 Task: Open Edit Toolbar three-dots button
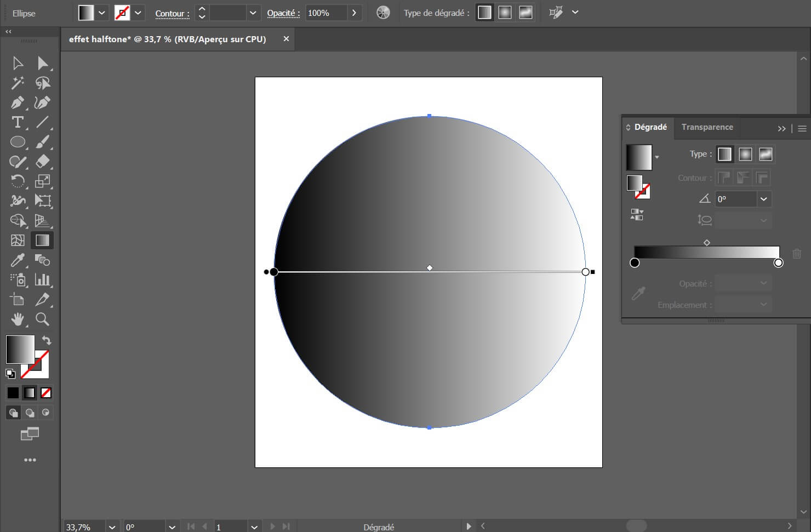pyautogui.click(x=30, y=460)
